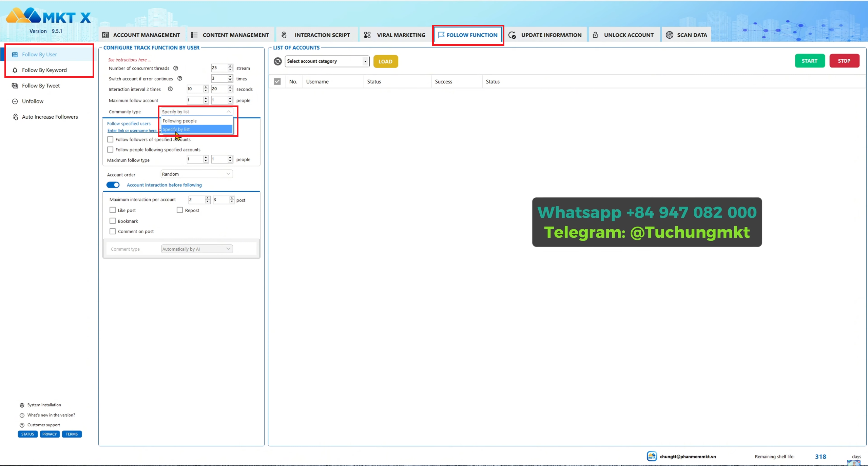Screen dimensions: 868x466
Task: Open the Comment type dropdown
Action: [197, 249]
